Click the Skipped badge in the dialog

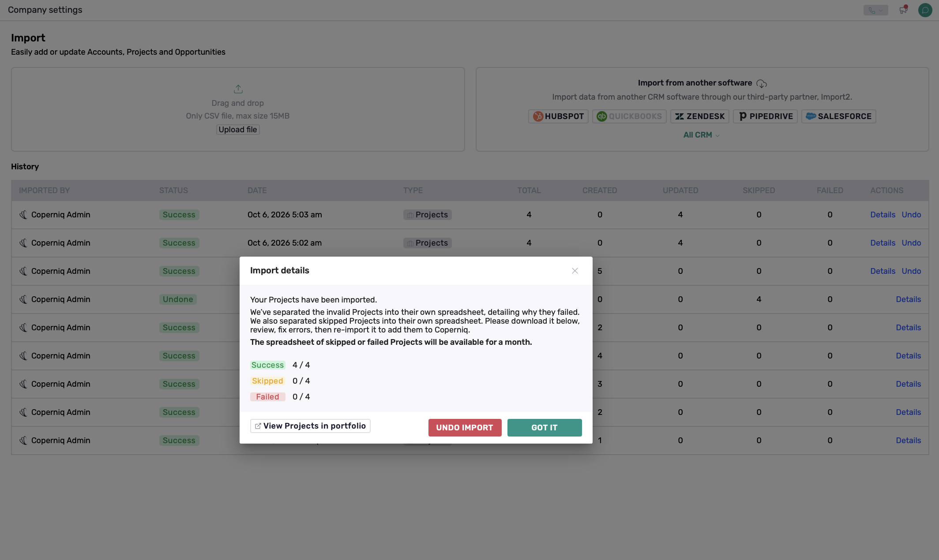(267, 381)
